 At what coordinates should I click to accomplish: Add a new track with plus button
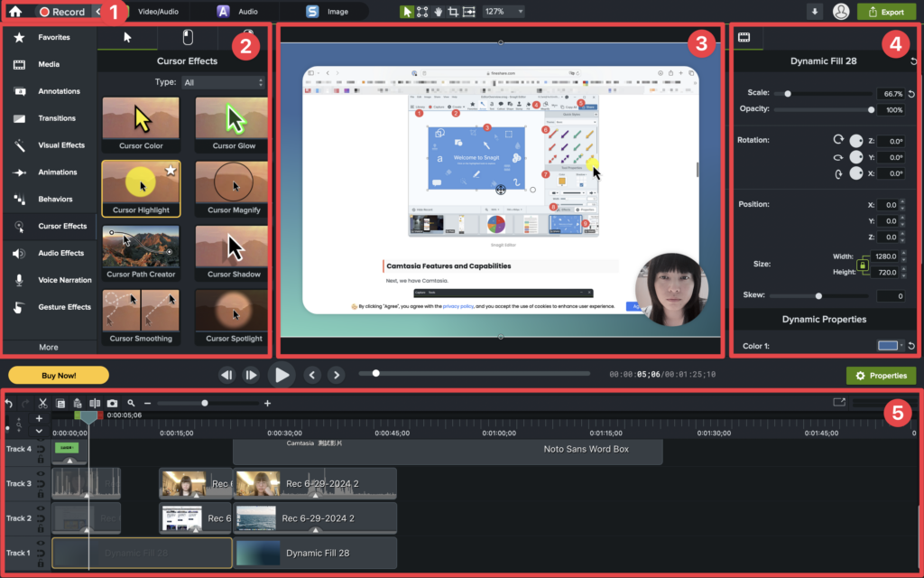[39, 419]
